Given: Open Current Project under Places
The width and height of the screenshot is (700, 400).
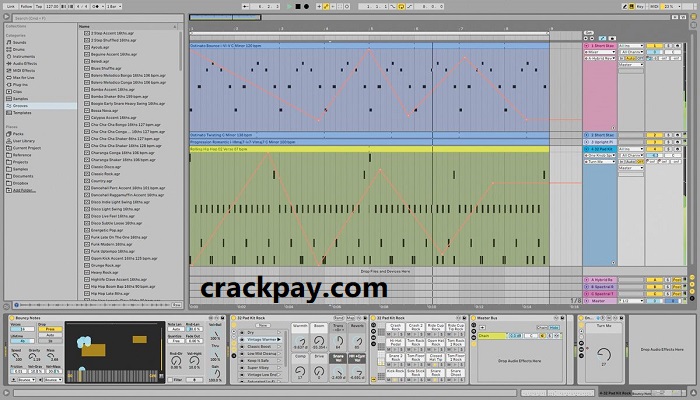Looking at the screenshot, I should [x=26, y=148].
